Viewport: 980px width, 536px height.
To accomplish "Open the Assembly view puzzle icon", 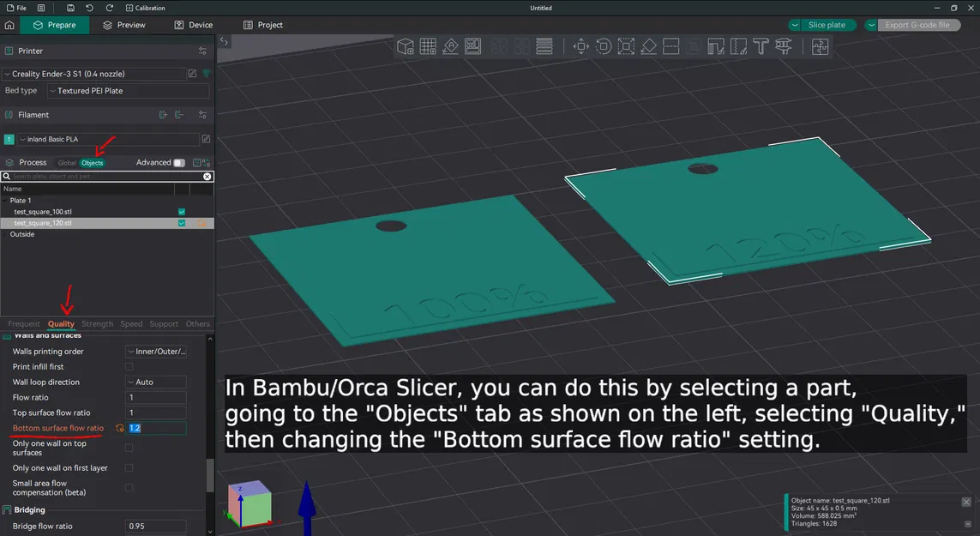I will tap(820, 46).
